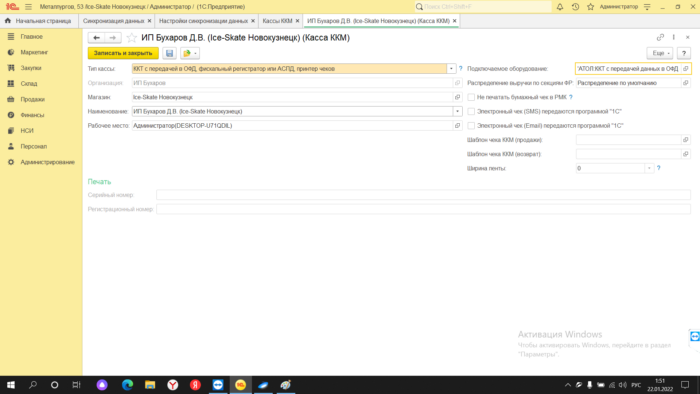Open TeamViewer from taskbar

pyautogui.click(x=218, y=385)
